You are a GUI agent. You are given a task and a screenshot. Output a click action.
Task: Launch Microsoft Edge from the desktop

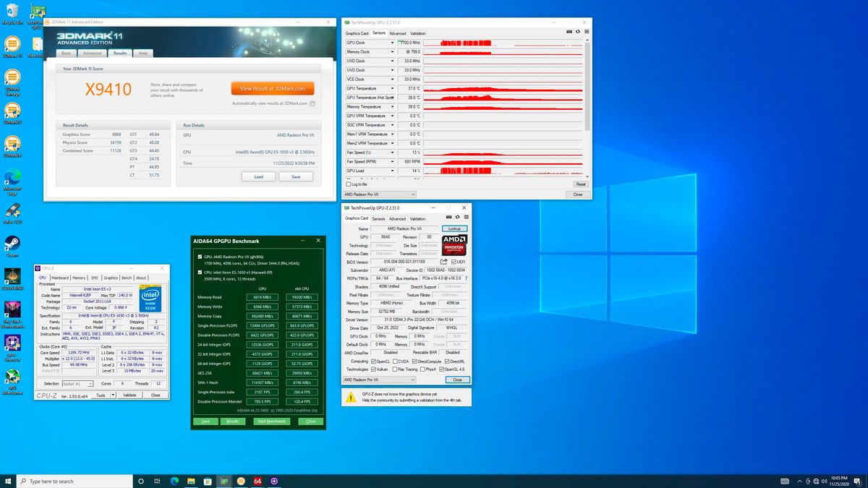12,181
